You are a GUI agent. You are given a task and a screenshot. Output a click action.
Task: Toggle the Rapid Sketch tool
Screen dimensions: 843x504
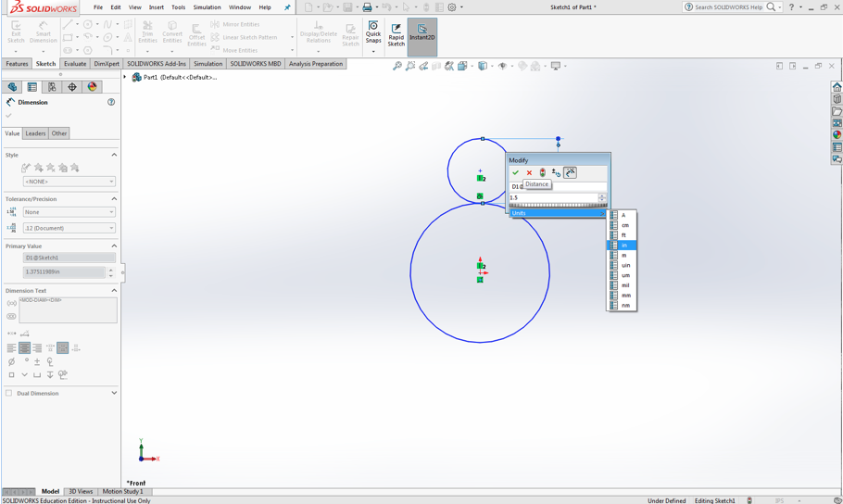pyautogui.click(x=396, y=35)
